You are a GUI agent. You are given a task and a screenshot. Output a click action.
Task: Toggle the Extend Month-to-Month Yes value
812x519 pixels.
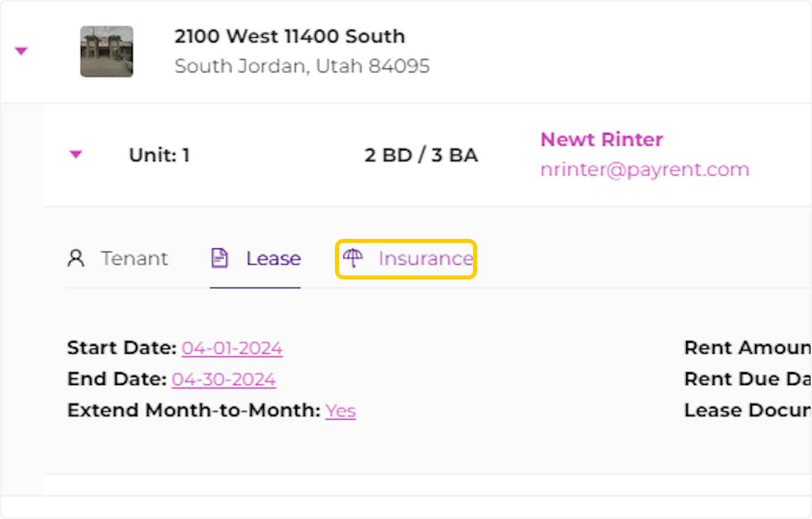pyautogui.click(x=340, y=411)
